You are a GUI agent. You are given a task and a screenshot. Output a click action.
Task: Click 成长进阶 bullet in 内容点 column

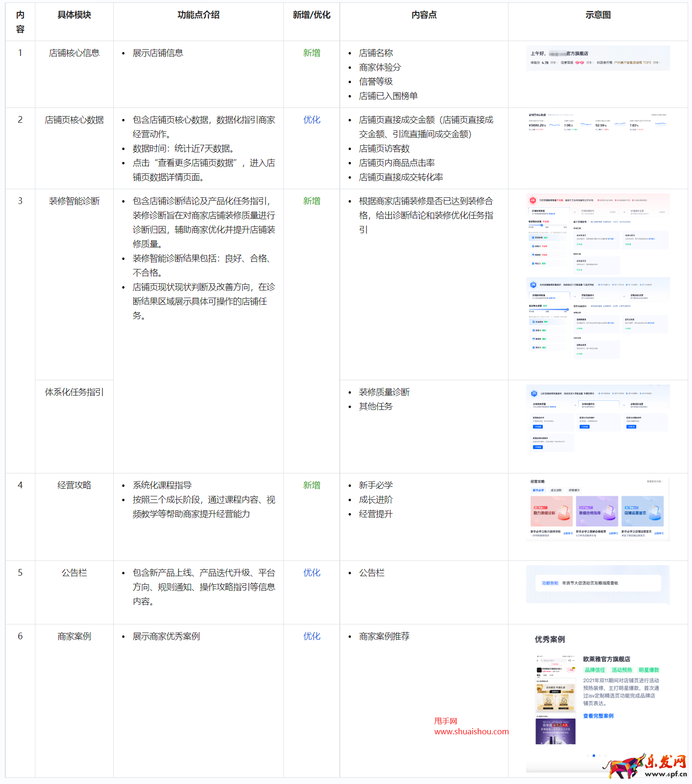coord(376,500)
